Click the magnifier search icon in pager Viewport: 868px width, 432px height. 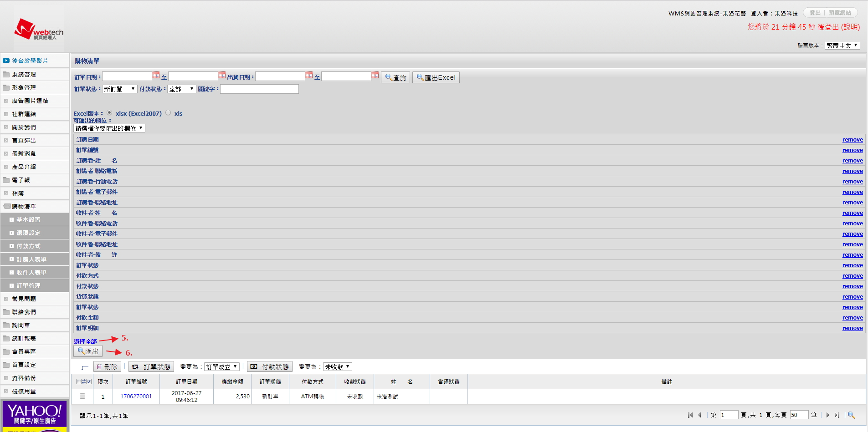pos(851,415)
